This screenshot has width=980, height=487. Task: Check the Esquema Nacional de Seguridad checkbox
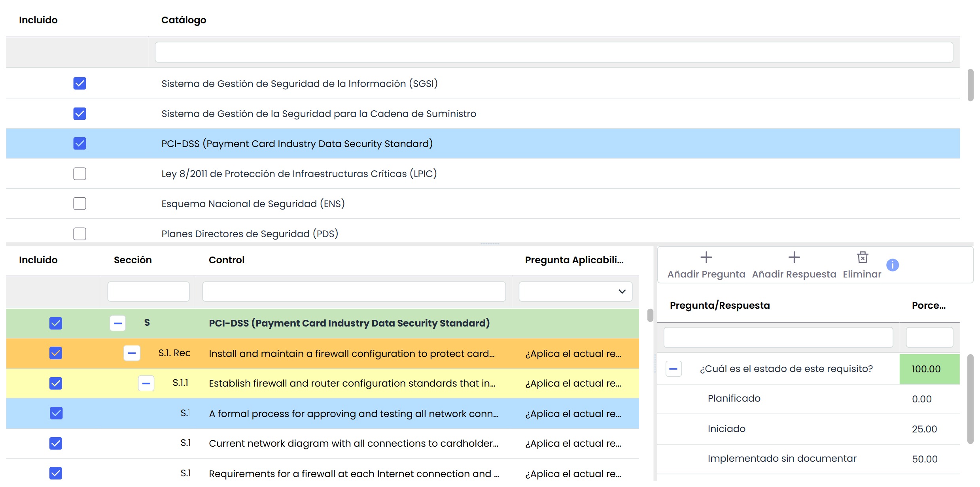79,204
